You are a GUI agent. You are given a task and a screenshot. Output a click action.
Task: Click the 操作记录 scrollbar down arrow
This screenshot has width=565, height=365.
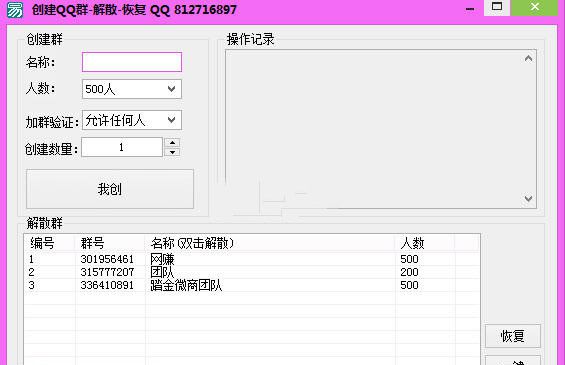pos(528,199)
